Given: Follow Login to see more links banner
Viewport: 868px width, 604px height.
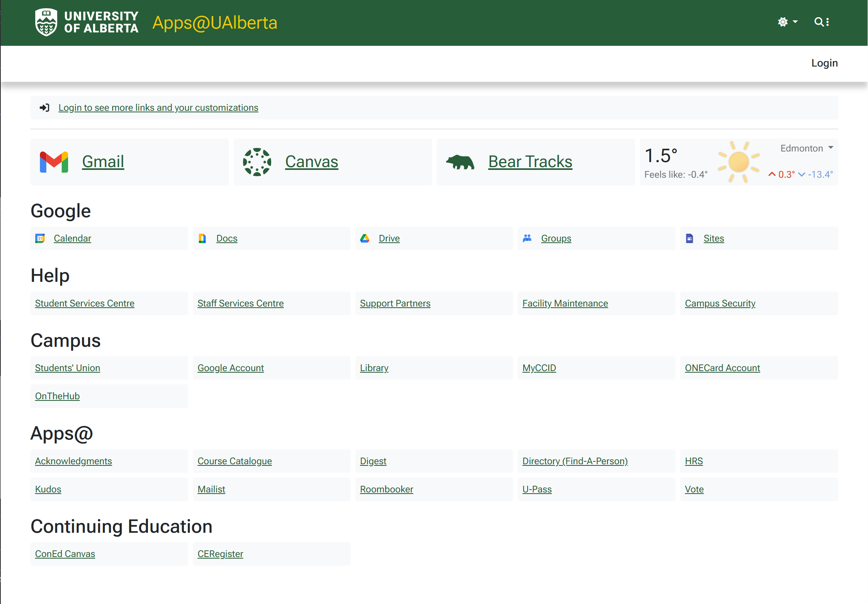Looking at the screenshot, I should pyautogui.click(x=158, y=108).
